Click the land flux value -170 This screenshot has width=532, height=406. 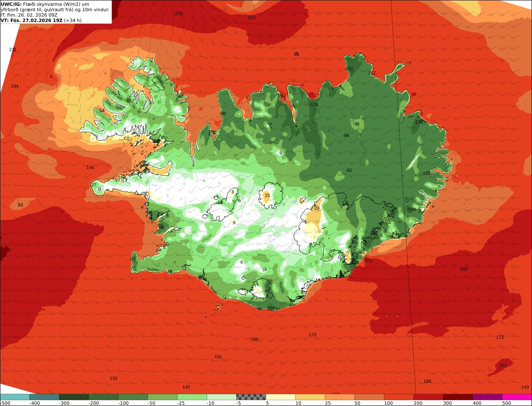point(419,122)
